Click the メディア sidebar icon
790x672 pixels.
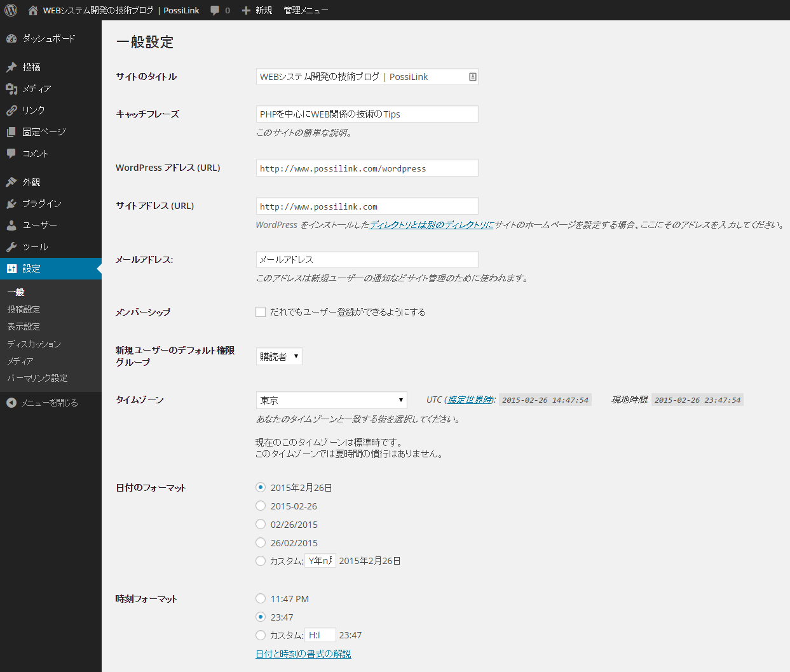point(11,89)
